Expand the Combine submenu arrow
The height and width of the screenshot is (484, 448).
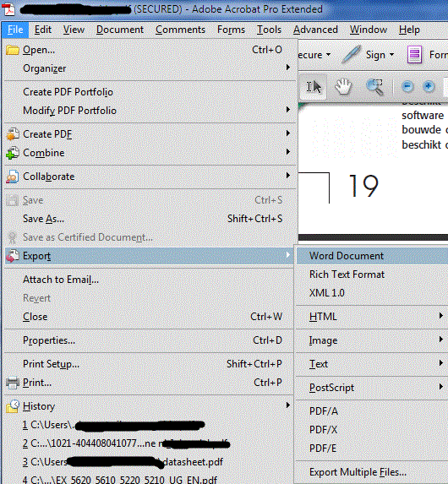pyautogui.click(x=288, y=152)
